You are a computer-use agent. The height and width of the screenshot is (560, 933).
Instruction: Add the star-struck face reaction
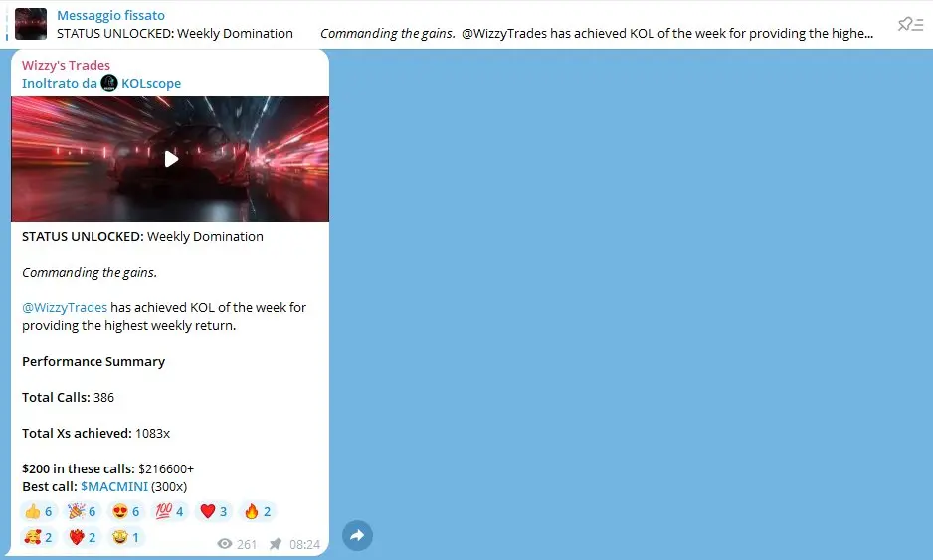click(126, 538)
